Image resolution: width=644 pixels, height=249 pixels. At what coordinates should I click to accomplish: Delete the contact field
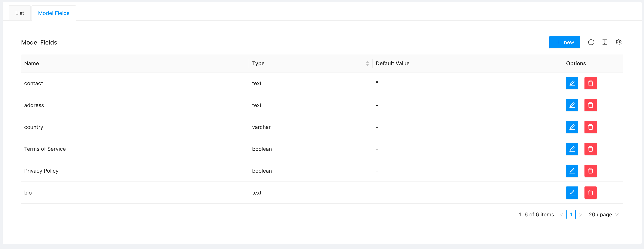[590, 83]
